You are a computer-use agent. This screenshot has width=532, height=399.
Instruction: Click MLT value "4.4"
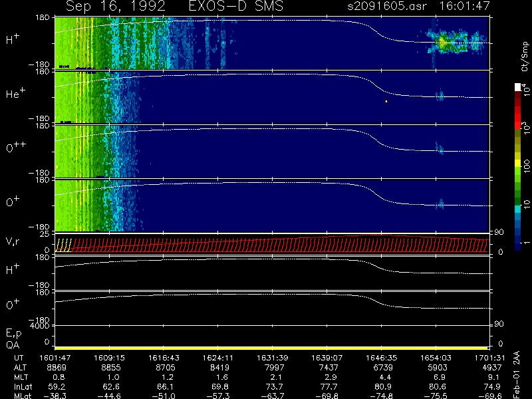385,377
